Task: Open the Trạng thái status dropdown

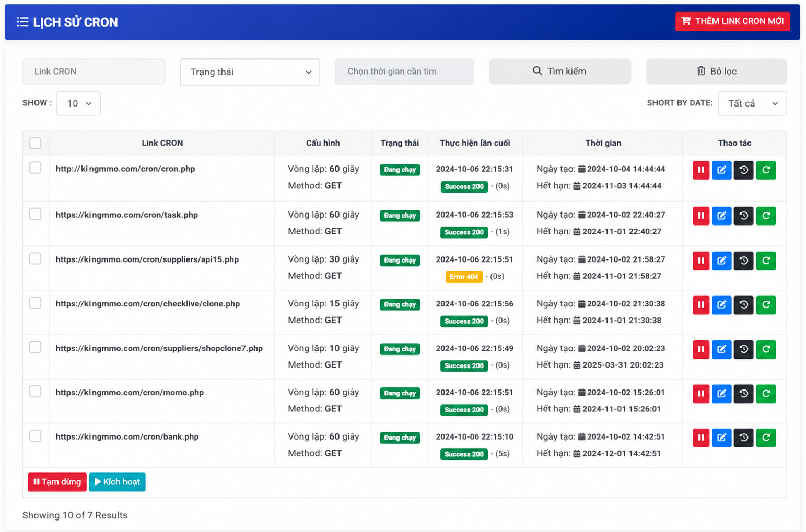Action: (250, 72)
